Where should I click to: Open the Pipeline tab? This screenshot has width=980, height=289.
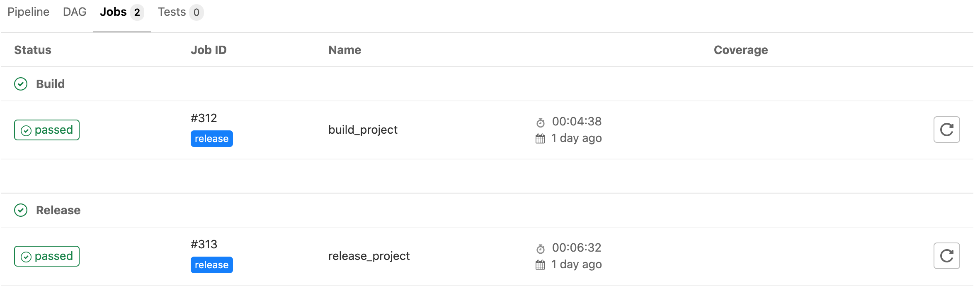[x=28, y=12]
